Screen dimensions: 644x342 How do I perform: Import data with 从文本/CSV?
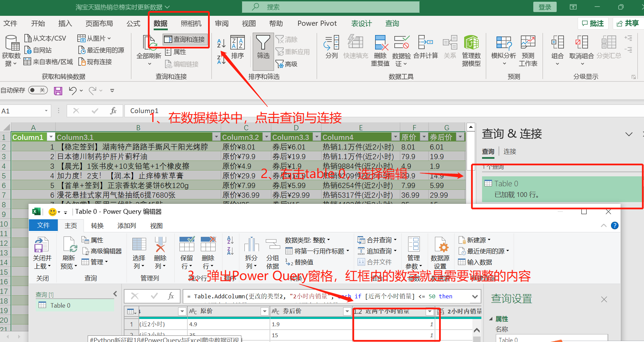[45, 38]
